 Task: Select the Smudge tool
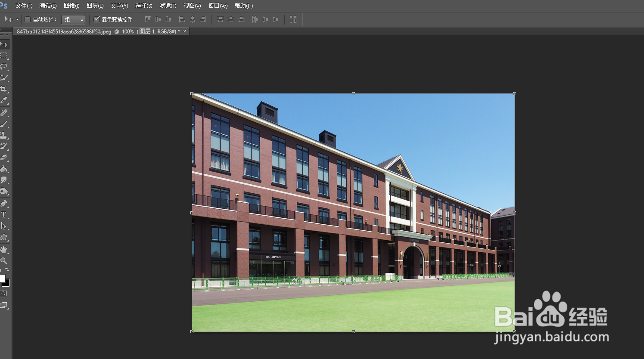coord(4,180)
